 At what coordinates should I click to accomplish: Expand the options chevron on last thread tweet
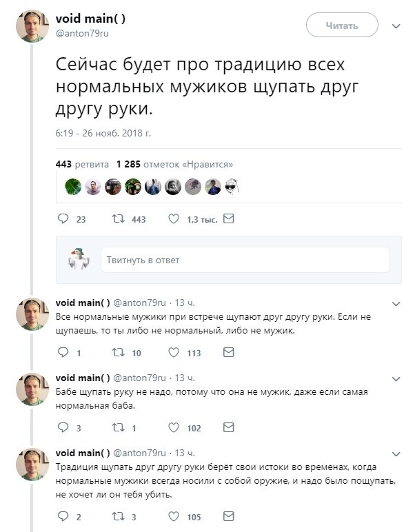click(x=396, y=453)
